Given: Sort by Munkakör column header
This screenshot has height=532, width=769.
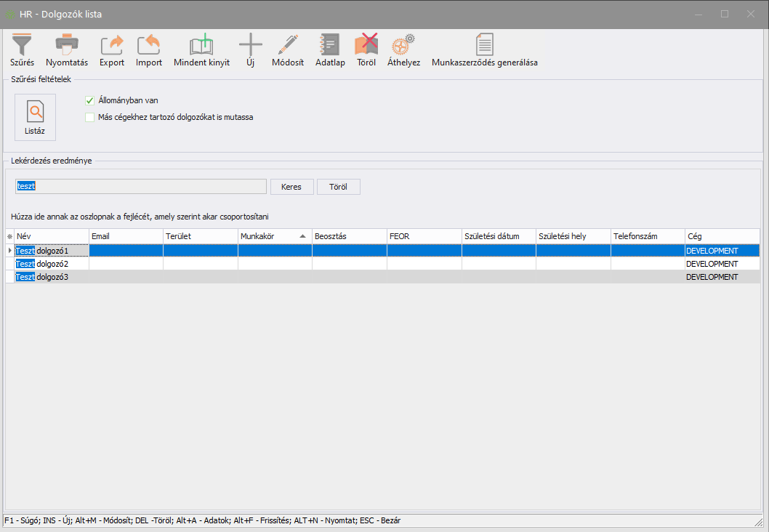Looking at the screenshot, I should coord(267,236).
